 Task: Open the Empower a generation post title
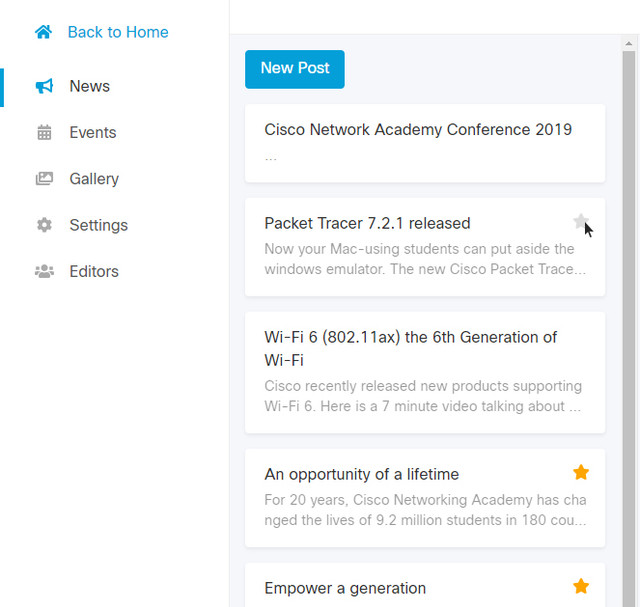[x=345, y=588]
